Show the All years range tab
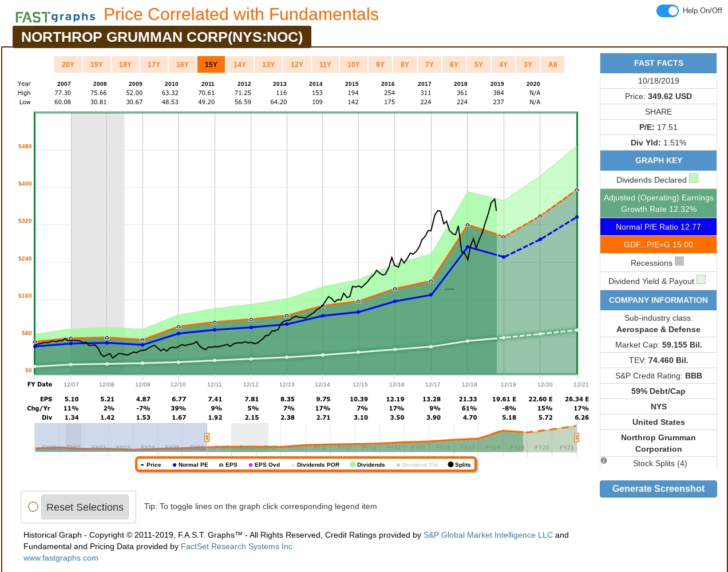Screen dimensions: 728x572 [552, 65]
